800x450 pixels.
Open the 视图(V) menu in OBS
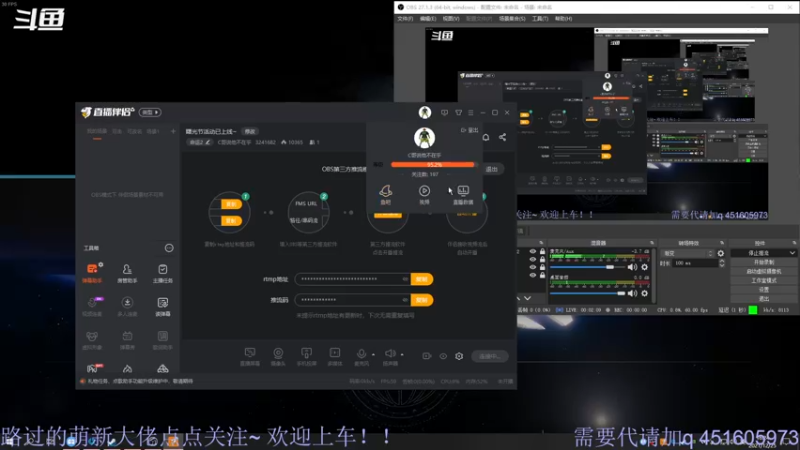(x=451, y=19)
